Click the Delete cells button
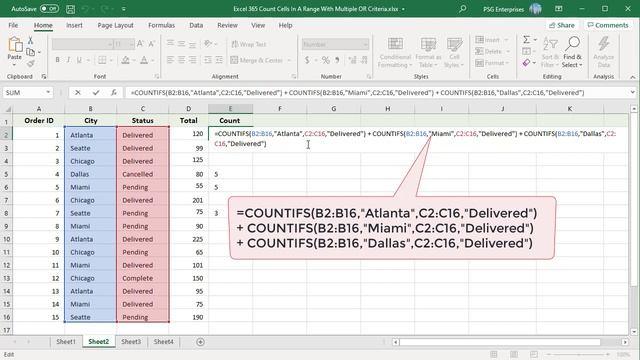Viewport: 640px width, 360px height. [x=488, y=51]
